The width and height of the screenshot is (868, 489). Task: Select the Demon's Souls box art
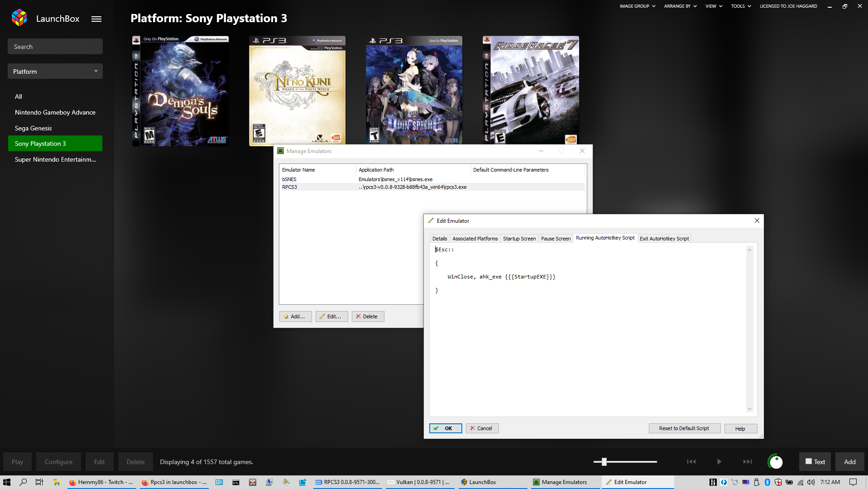click(180, 91)
